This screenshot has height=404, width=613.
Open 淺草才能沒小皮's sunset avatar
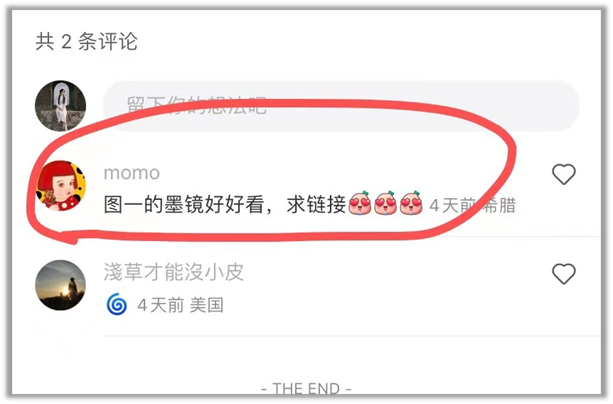click(61, 285)
